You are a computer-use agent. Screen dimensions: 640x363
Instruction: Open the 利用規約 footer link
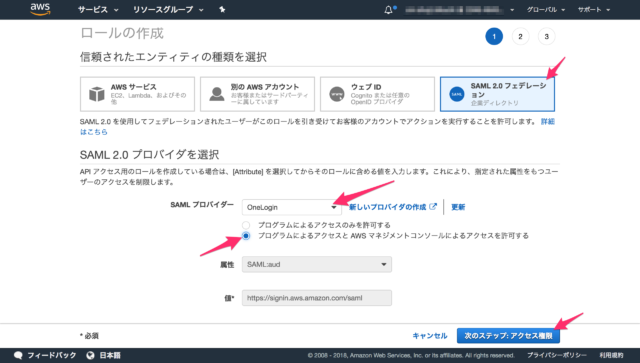(x=611, y=355)
